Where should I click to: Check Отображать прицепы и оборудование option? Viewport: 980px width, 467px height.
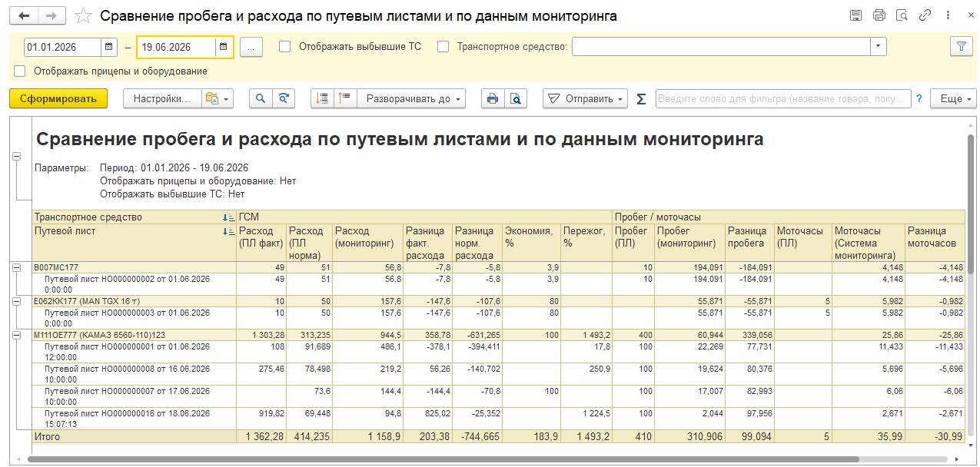(x=20, y=71)
